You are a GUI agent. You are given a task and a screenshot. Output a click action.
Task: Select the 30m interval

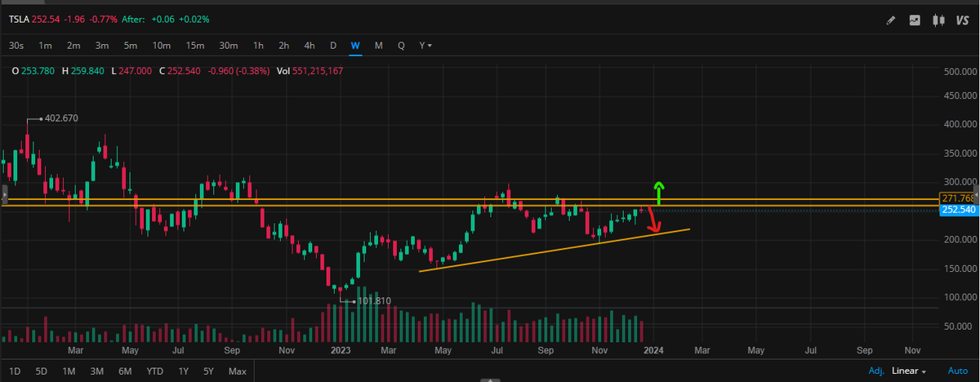click(229, 45)
